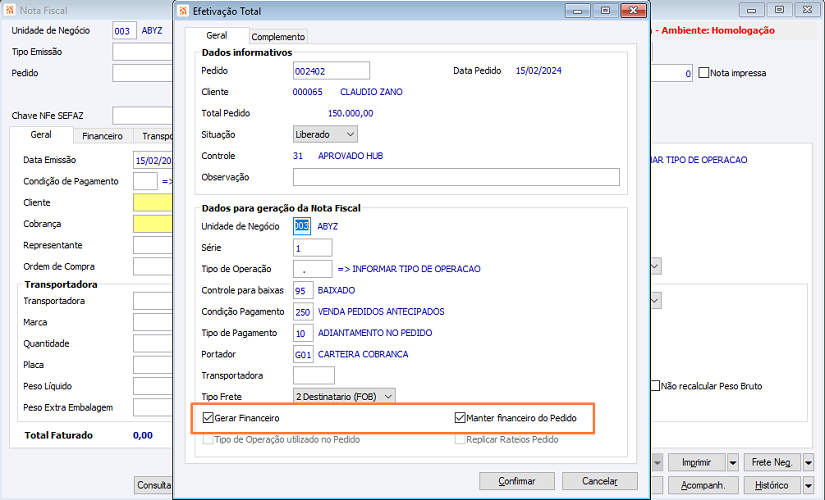Click Unidade de Negócio field 003 in Nota Fiscal
This screenshot has height=500, width=825.
[x=125, y=31]
